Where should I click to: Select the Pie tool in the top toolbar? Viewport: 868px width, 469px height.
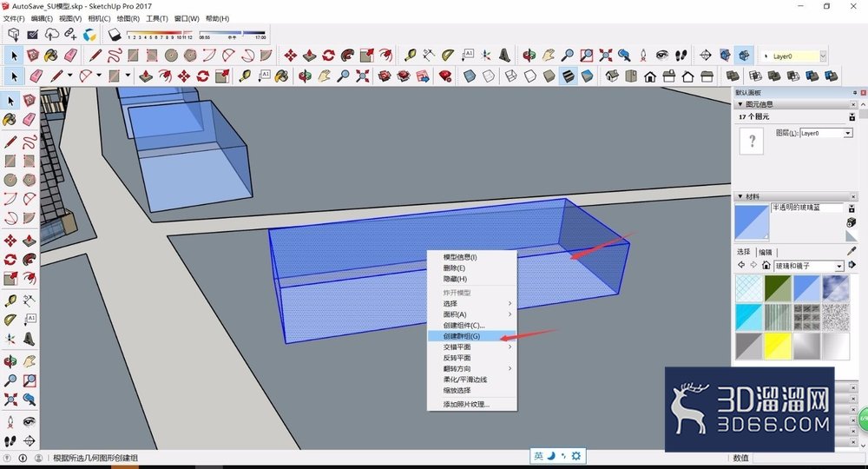point(266,56)
